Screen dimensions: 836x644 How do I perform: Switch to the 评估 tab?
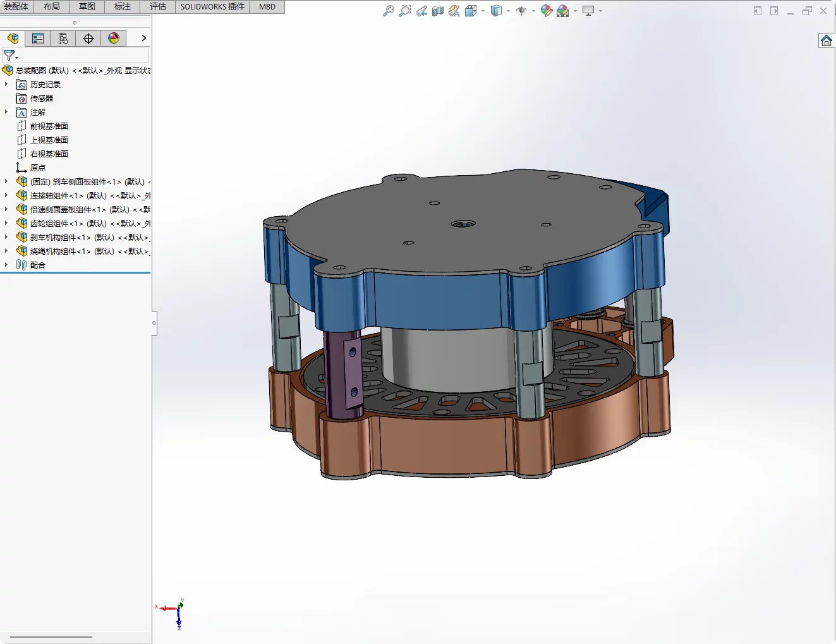(x=158, y=6)
